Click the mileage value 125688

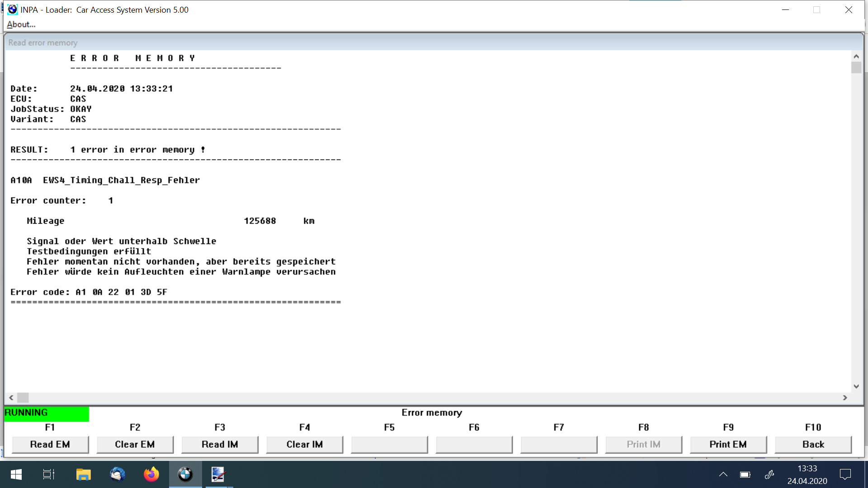point(260,221)
